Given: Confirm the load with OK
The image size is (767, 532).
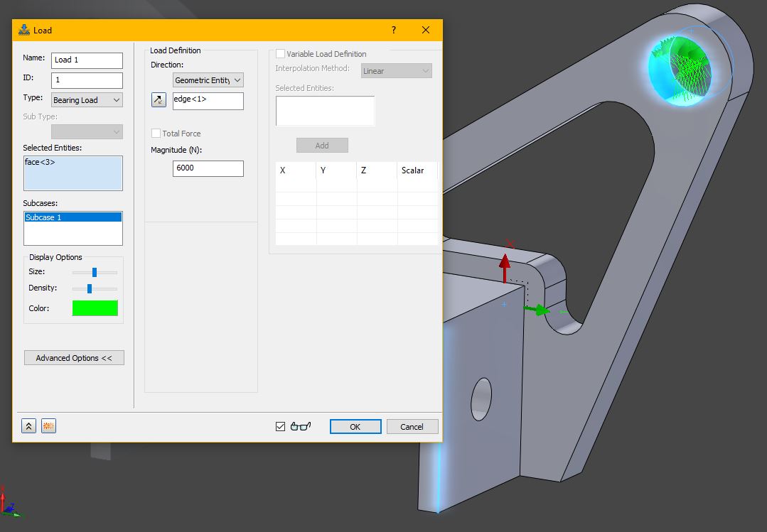Looking at the screenshot, I should click(x=355, y=425).
